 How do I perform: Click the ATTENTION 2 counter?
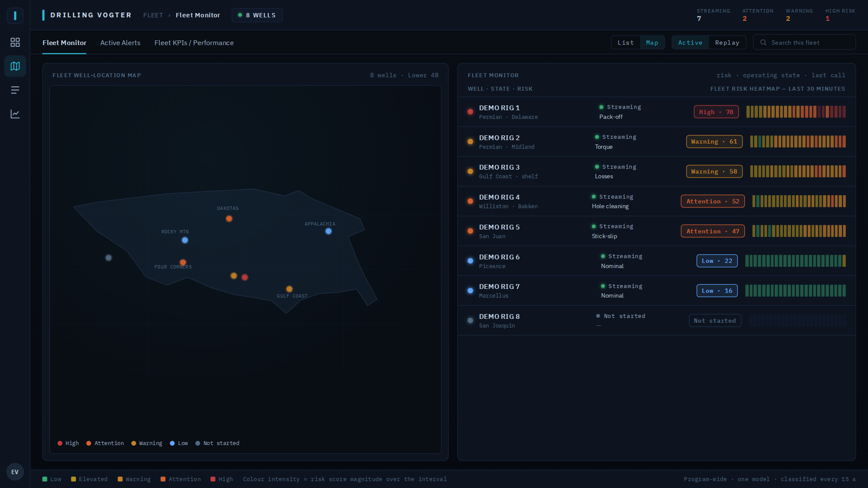click(758, 15)
